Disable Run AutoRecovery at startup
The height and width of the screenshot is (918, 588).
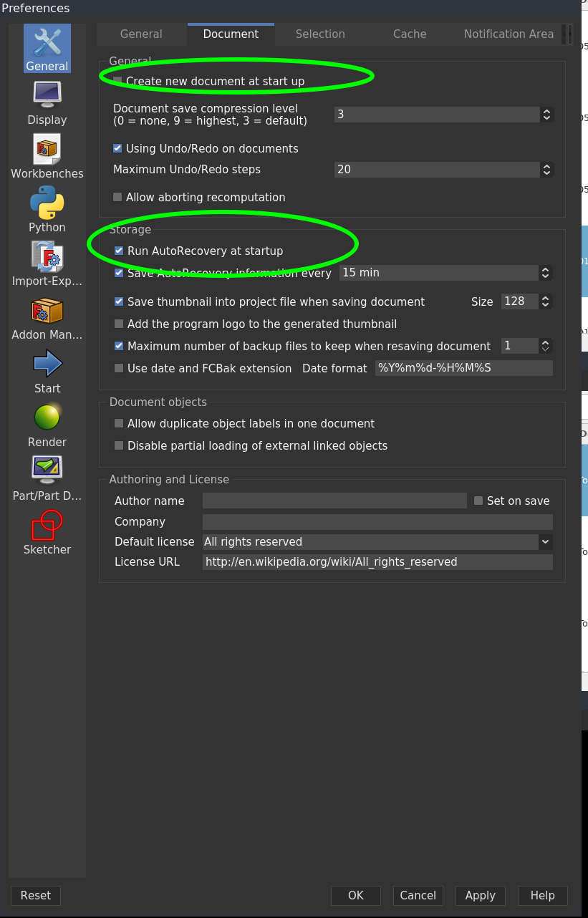(118, 251)
